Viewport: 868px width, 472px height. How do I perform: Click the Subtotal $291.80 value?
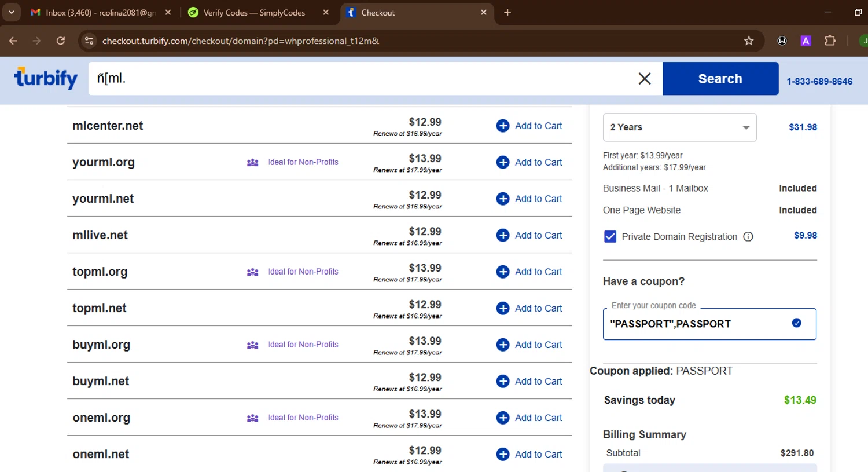point(797,453)
